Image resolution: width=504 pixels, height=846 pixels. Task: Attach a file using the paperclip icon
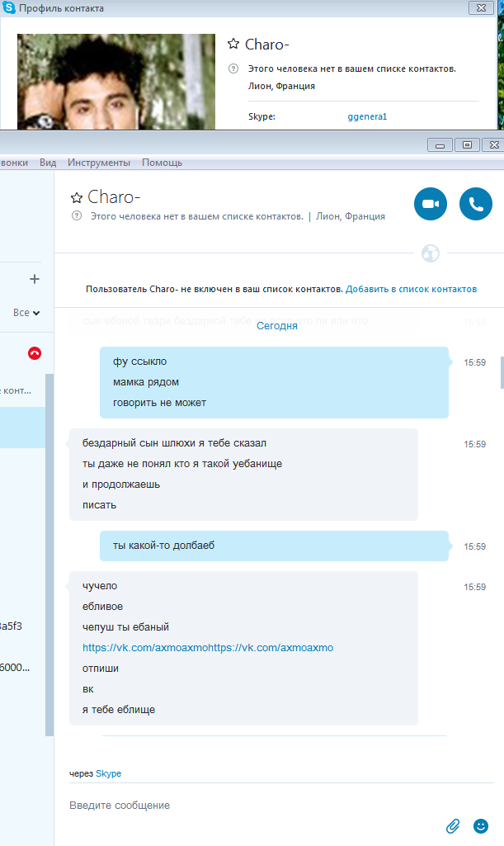453,825
